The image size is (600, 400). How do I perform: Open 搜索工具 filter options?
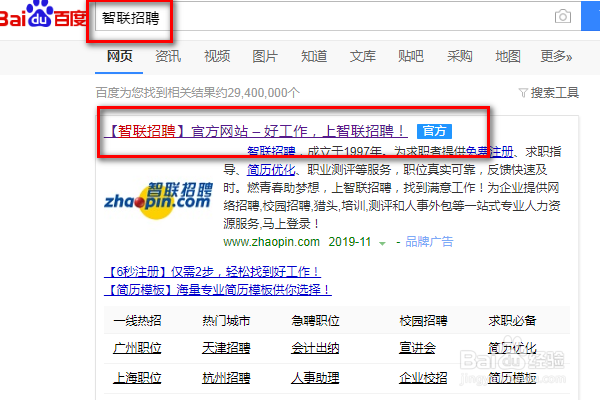click(554, 93)
